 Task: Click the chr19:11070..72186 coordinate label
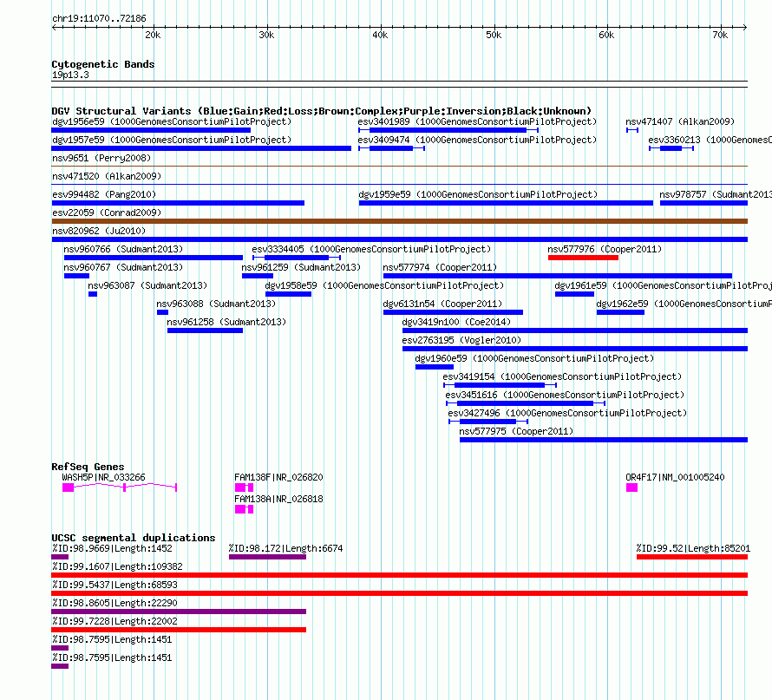point(99,19)
